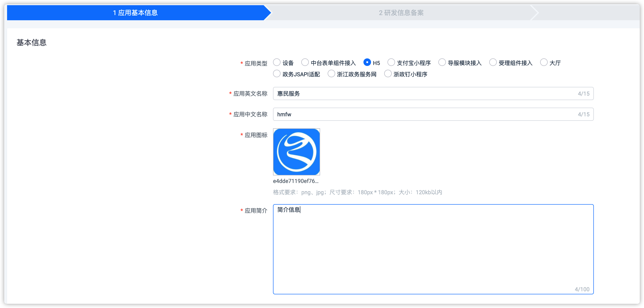Click the 应用简介 field label
Screen dimensions: 644x308
(256, 211)
